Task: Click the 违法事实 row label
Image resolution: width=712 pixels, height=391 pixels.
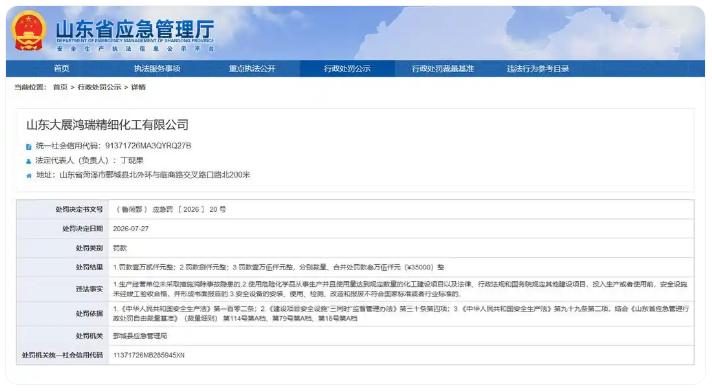Action: click(89, 289)
